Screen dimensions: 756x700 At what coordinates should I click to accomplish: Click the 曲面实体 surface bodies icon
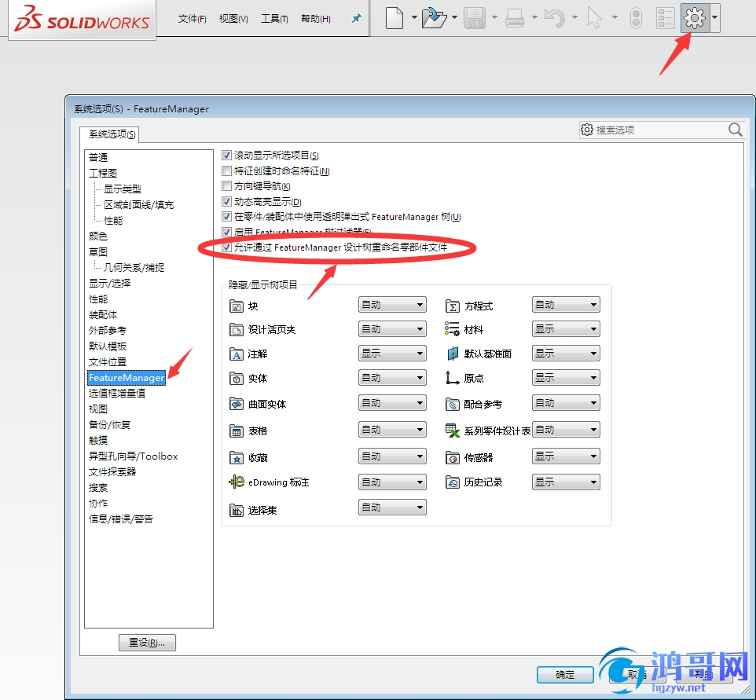click(x=237, y=404)
